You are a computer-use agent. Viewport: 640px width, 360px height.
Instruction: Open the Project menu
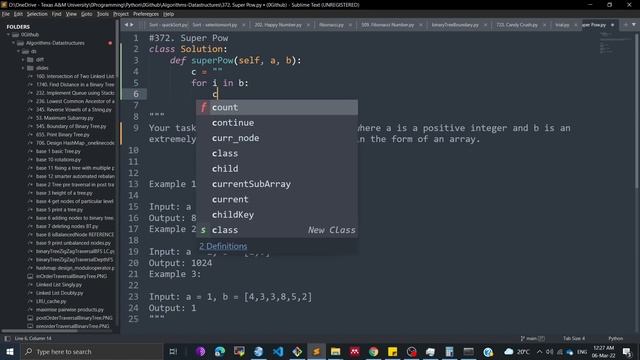pos(121,14)
